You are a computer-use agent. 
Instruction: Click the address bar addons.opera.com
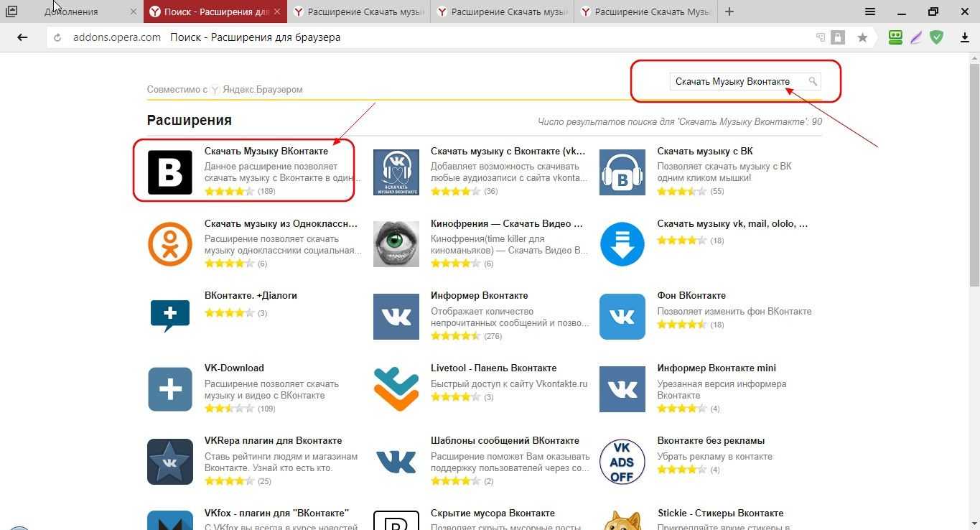click(117, 37)
